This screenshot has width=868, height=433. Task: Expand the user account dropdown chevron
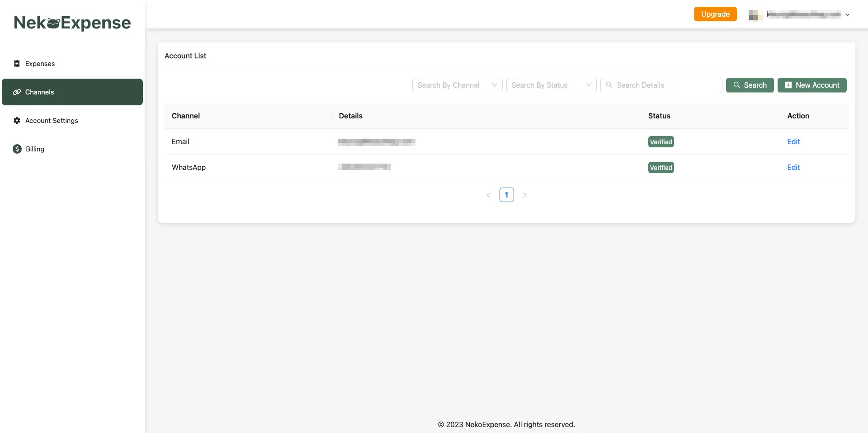(848, 15)
